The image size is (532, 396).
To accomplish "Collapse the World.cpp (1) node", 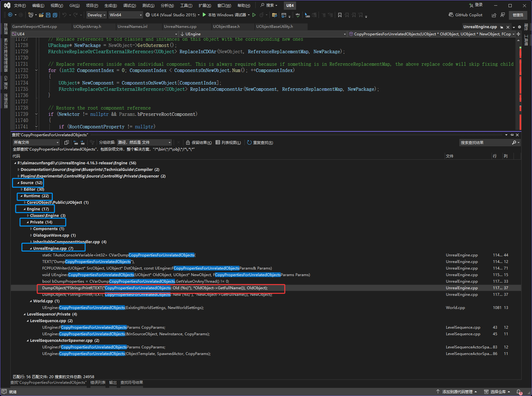I will click(x=31, y=301).
